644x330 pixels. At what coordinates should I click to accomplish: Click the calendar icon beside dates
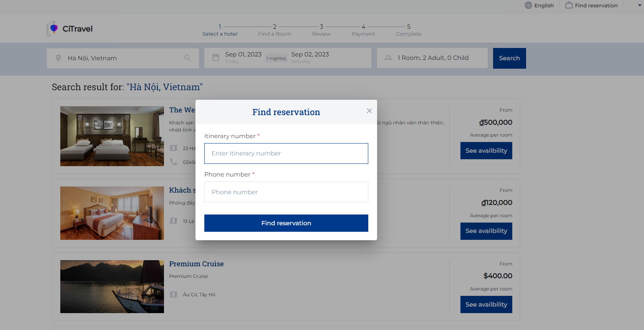coord(216,58)
